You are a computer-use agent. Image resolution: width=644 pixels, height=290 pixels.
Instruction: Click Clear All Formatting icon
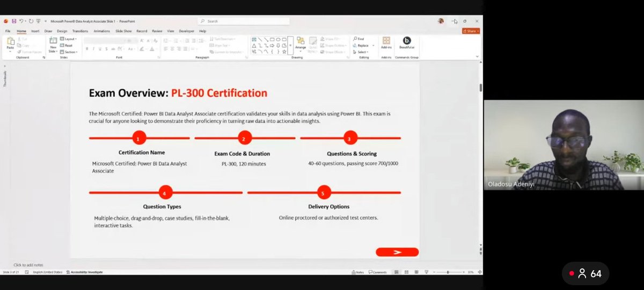tap(155, 41)
